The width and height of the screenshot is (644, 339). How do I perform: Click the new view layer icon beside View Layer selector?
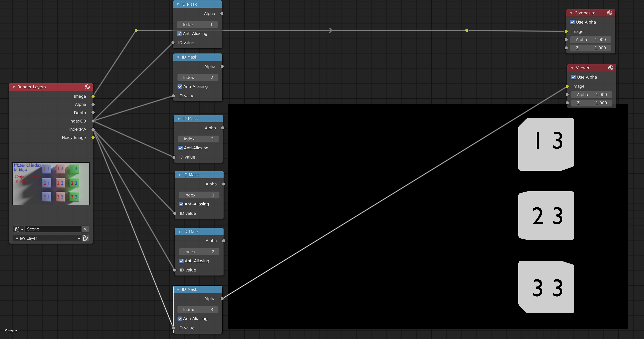pyautogui.click(x=85, y=238)
